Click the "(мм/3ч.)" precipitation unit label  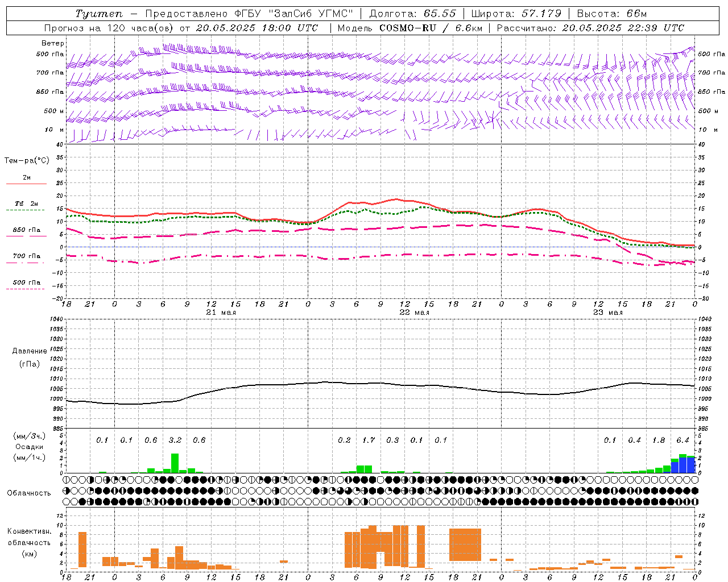coord(30,436)
